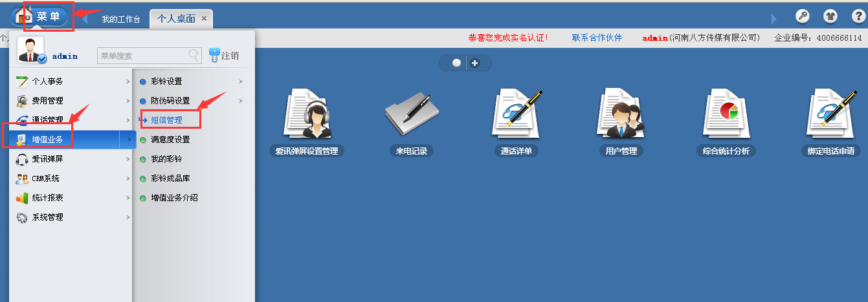Switch to 个人桌面 tab
Image resolution: width=868 pixels, height=302 pixels.
coord(177,19)
